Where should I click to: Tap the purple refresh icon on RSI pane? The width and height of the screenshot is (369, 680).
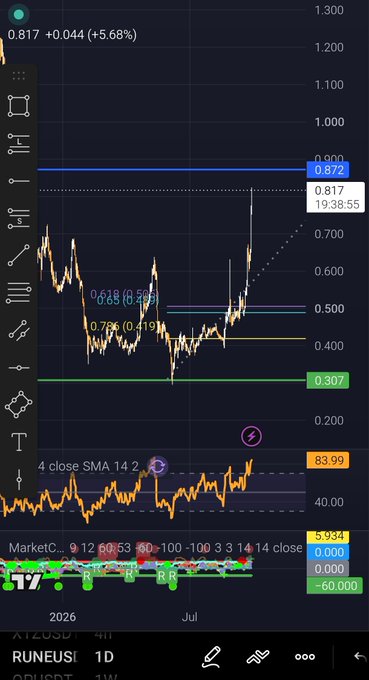pos(158,467)
